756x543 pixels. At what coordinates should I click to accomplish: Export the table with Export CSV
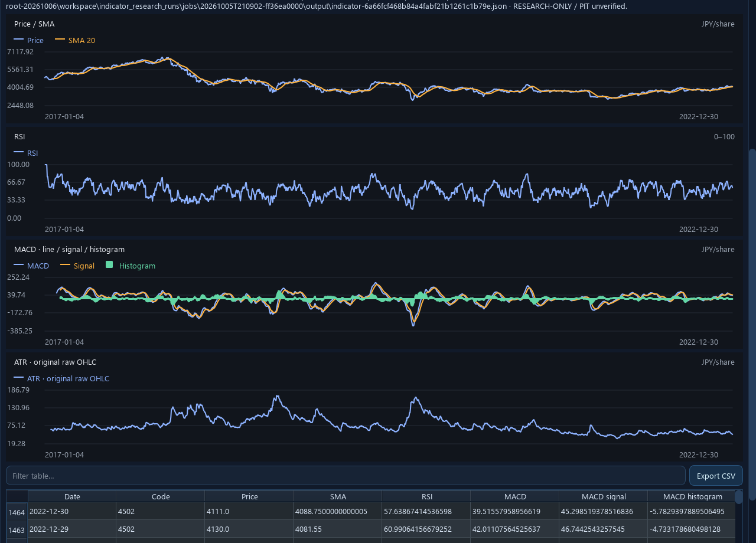[x=716, y=476]
